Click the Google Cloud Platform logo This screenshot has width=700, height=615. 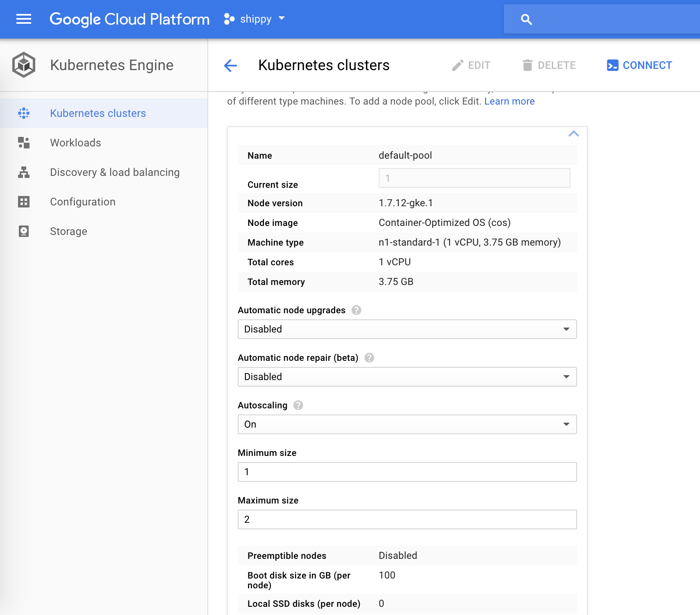[130, 19]
